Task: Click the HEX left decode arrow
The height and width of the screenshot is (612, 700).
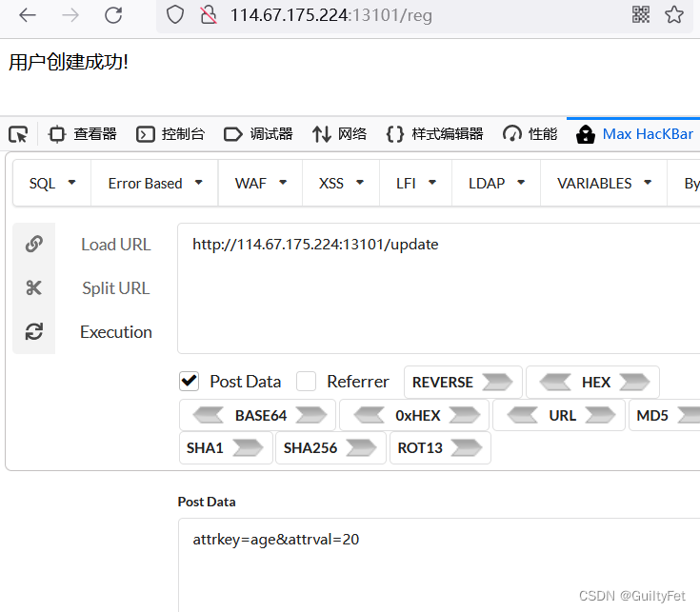Action: tap(555, 383)
